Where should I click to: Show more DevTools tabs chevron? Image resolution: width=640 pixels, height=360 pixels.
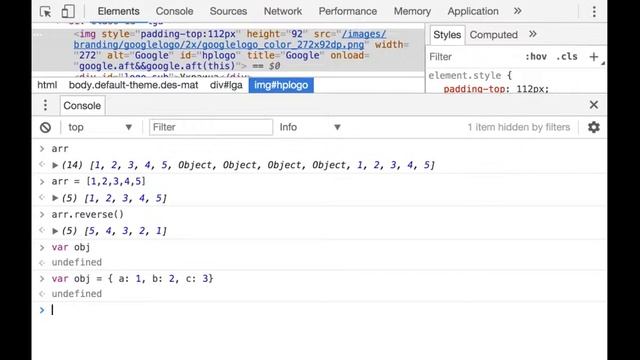pyautogui.click(x=518, y=11)
